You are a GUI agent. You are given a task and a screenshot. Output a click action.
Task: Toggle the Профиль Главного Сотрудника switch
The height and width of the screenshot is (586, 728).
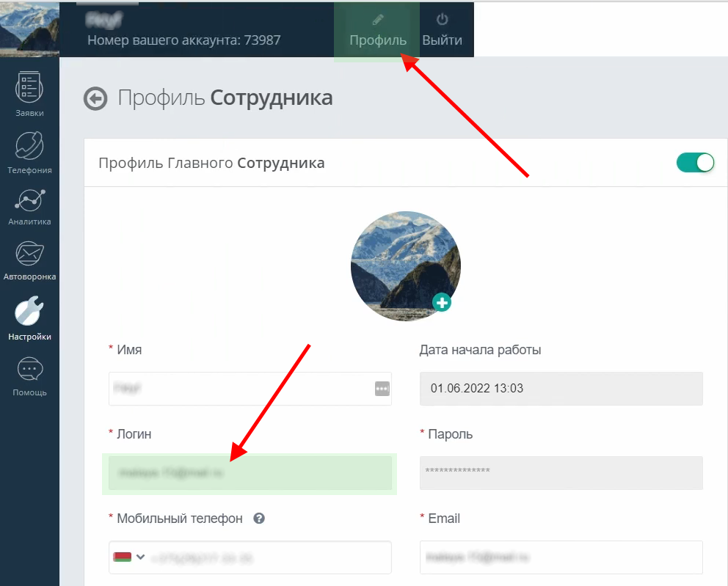coord(695,163)
